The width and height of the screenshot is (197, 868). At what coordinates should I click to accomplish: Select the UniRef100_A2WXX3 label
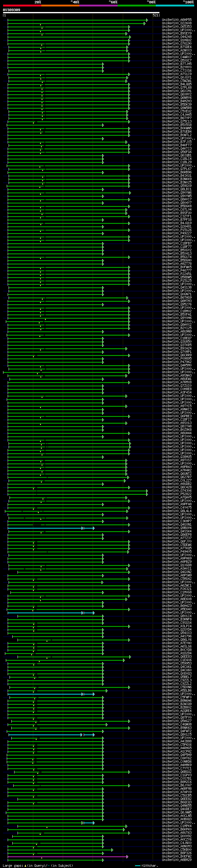coord(176,50)
